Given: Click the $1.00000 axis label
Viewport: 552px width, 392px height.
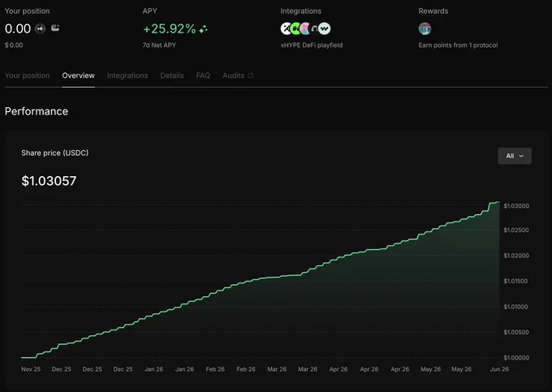Looking at the screenshot, I should pyautogui.click(x=516, y=358).
